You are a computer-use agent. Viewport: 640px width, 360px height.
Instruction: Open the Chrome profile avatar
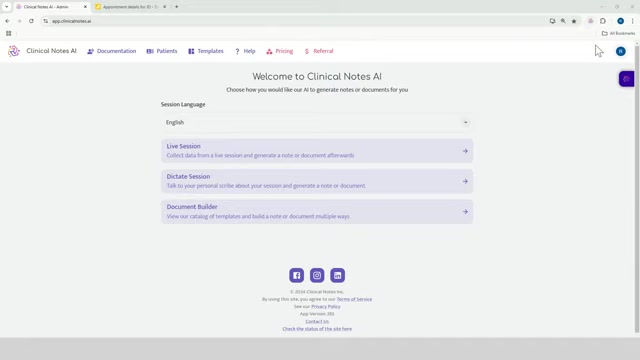click(620, 21)
